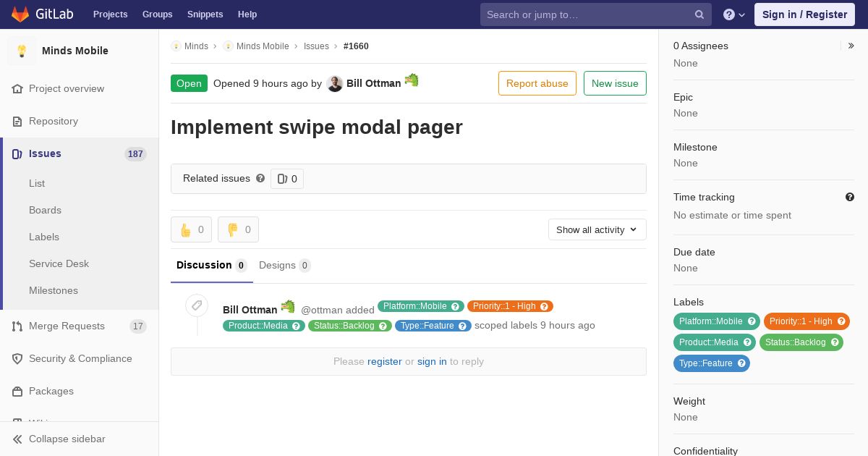Click the sign in link to reply
This screenshot has height=456, width=868.
(x=432, y=361)
